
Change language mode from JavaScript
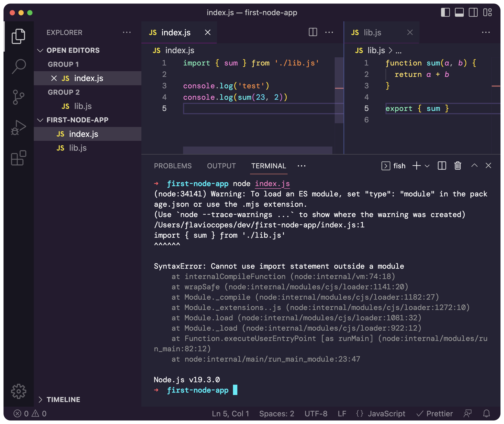coord(386,413)
